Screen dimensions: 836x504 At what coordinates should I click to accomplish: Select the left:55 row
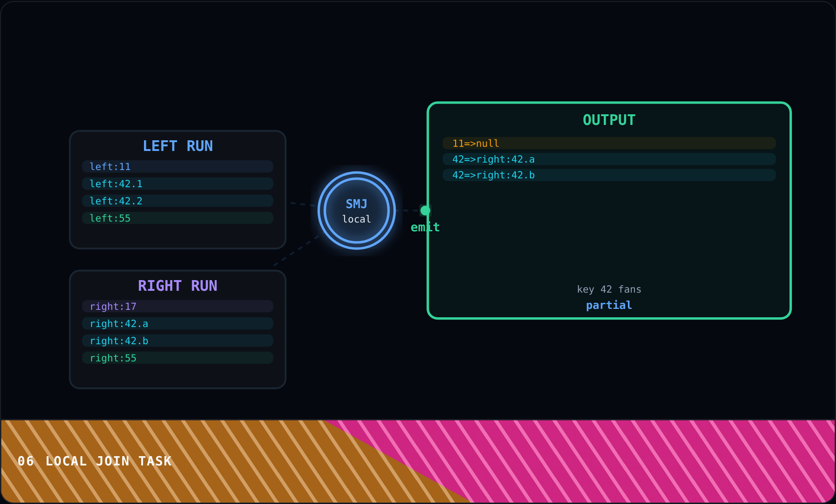click(177, 218)
